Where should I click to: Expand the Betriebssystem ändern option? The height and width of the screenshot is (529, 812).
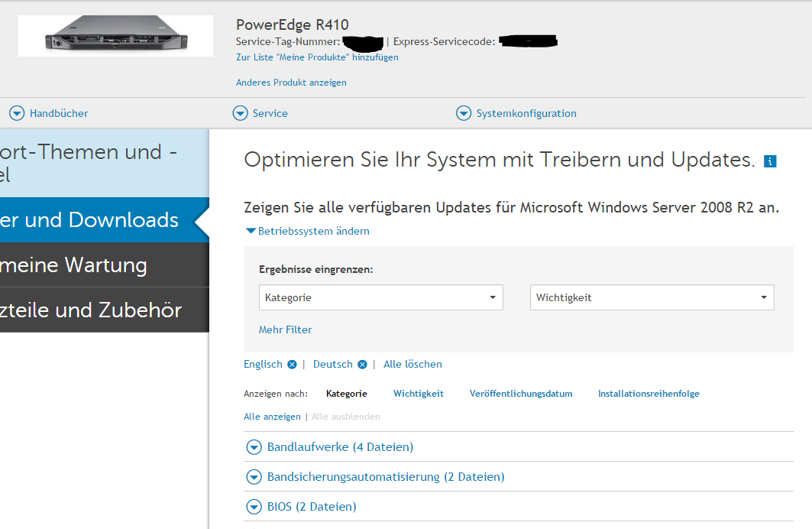click(308, 231)
